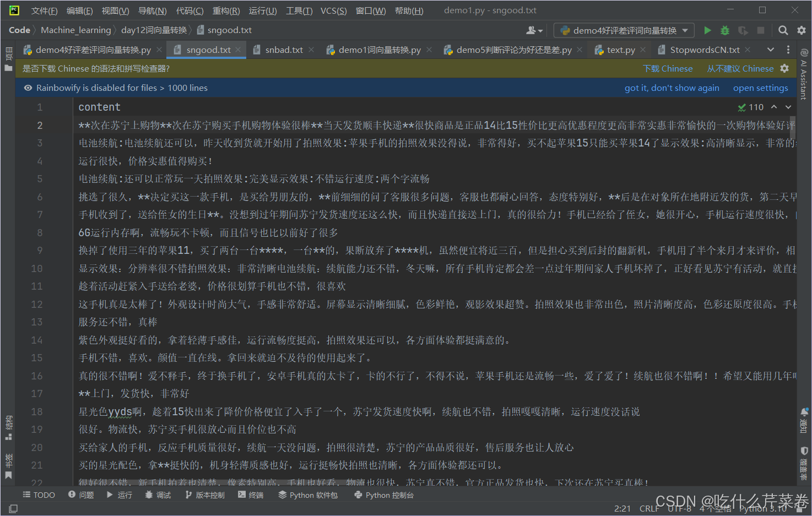812x516 pixels.
Task: Click the stop process square icon
Action: [x=761, y=30]
